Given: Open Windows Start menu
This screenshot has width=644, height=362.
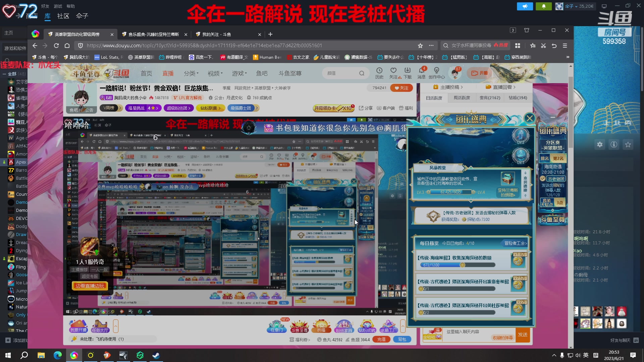Looking at the screenshot, I should (8, 355).
